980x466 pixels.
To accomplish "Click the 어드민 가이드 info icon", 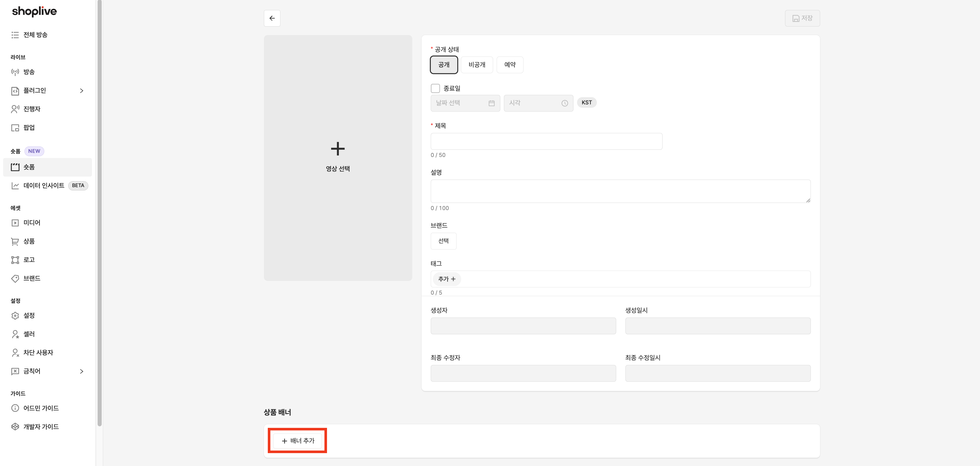I will (x=15, y=408).
